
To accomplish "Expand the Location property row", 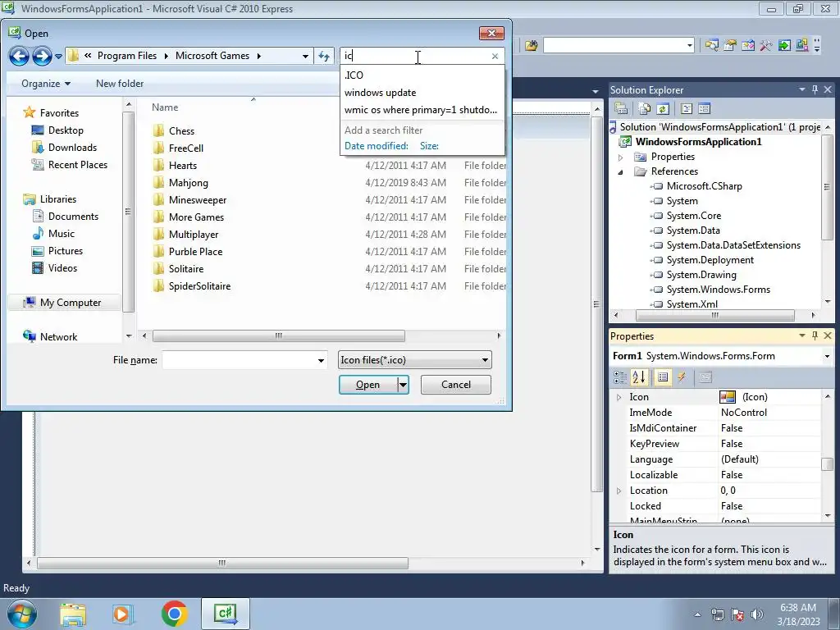I will (x=619, y=491).
